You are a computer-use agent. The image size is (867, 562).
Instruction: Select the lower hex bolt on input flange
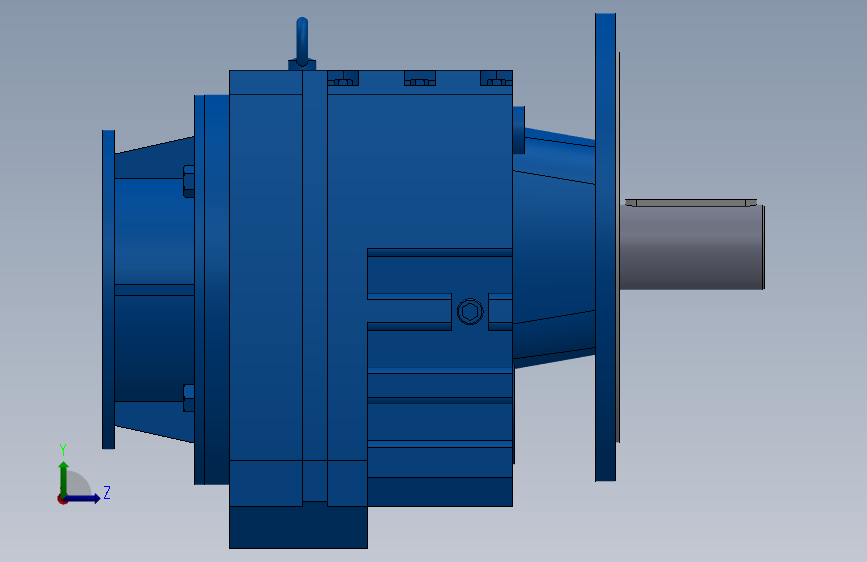click(x=189, y=398)
